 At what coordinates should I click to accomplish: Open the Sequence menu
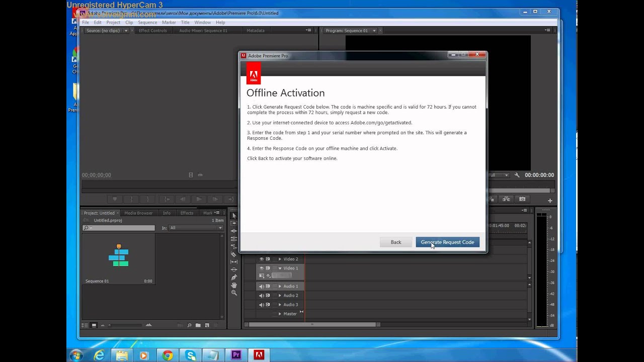click(147, 23)
